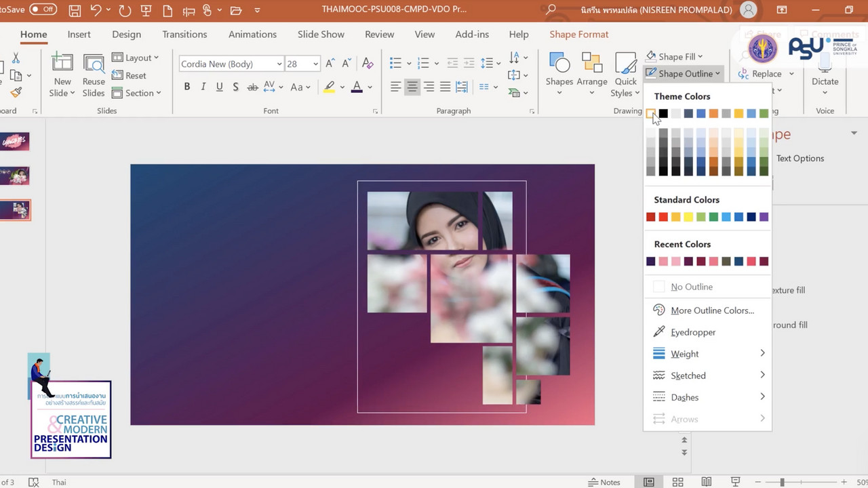Image resolution: width=868 pixels, height=488 pixels.
Task: Click Decrease Font Size icon
Action: click(348, 64)
